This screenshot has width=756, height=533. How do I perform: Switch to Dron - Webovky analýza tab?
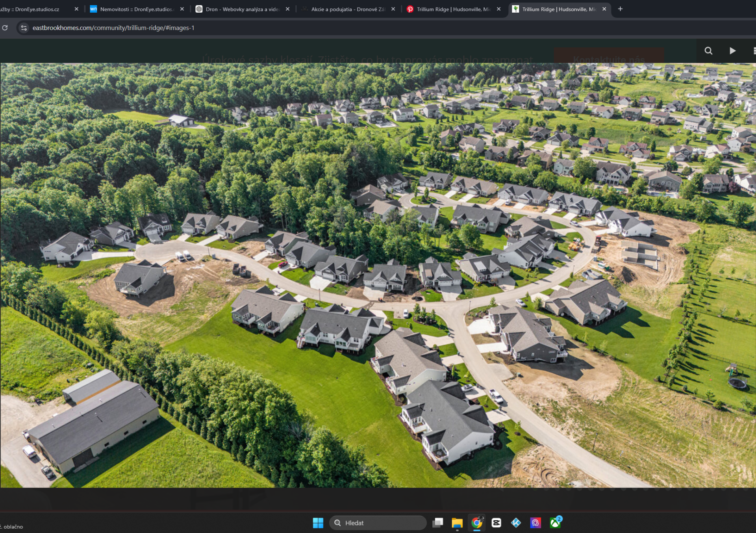pos(242,9)
